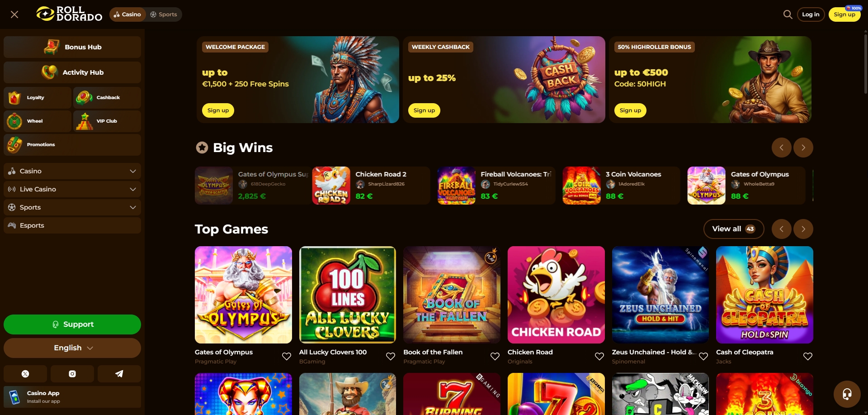Screen dimensions: 868x415
Task: Expand the Live Casino sidebar section
Action: (72, 189)
